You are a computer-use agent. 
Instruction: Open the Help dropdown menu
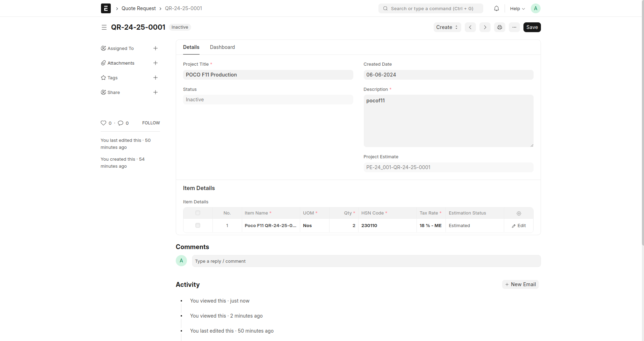tap(517, 8)
